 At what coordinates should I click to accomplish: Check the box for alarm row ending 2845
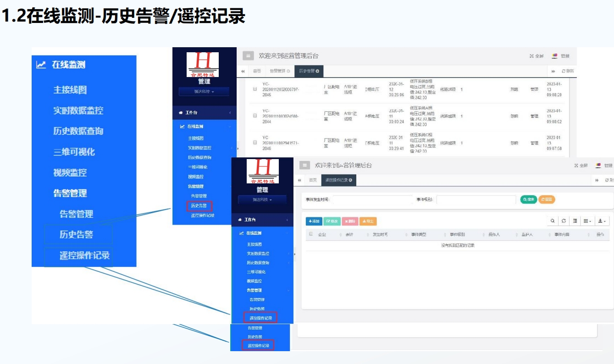[255, 89]
